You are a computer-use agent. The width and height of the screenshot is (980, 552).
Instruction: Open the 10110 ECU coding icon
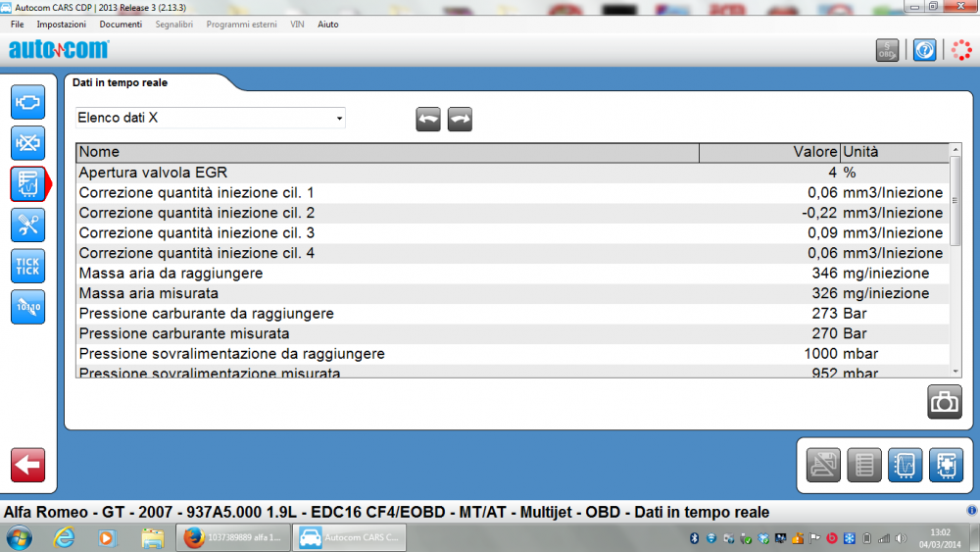click(27, 307)
